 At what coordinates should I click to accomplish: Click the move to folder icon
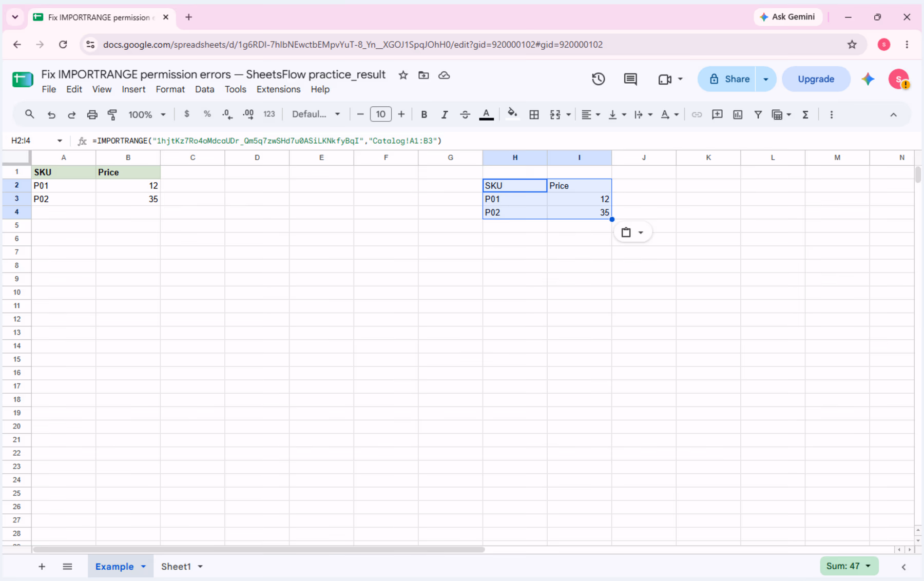[x=423, y=75]
